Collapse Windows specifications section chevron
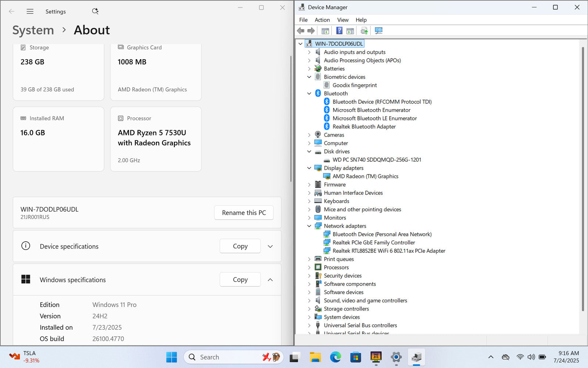Screen dimensions: 588x368 click(x=270, y=280)
